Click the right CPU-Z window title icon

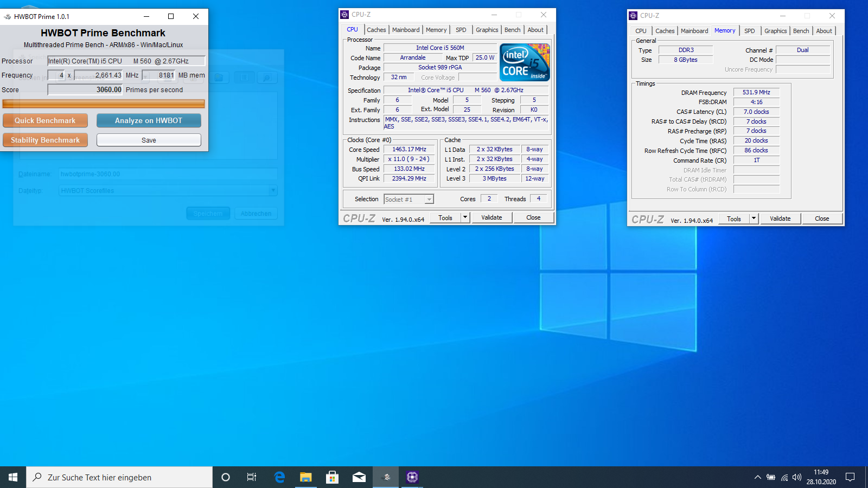633,16
